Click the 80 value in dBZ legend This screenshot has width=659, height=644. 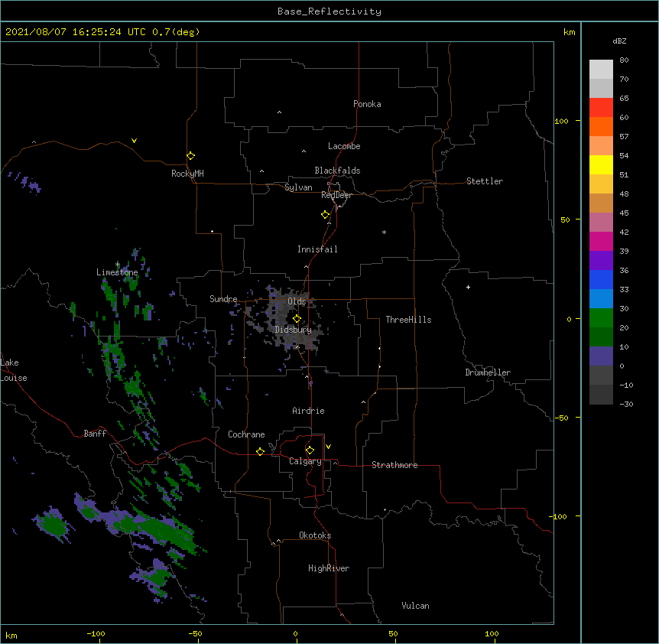point(624,60)
